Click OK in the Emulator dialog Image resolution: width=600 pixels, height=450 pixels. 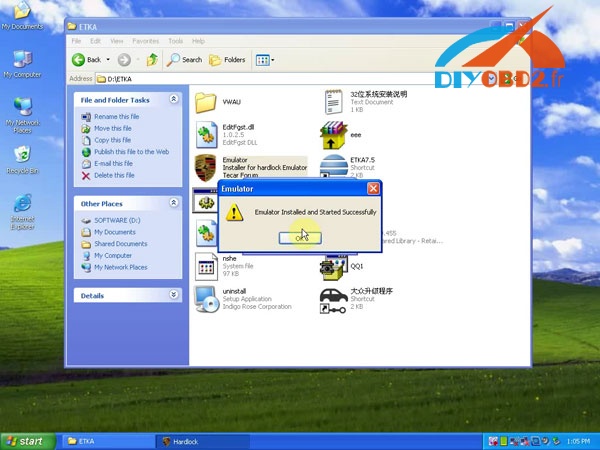tap(300, 238)
